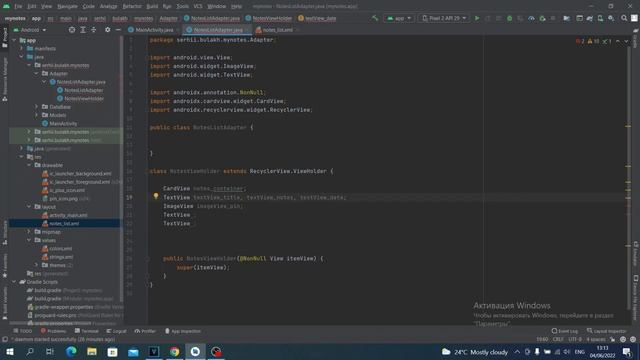Select activity_main.xml in the layout folder
Image resolution: width=640 pixels, height=360 pixels.
pyautogui.click(x=68, y=215)
